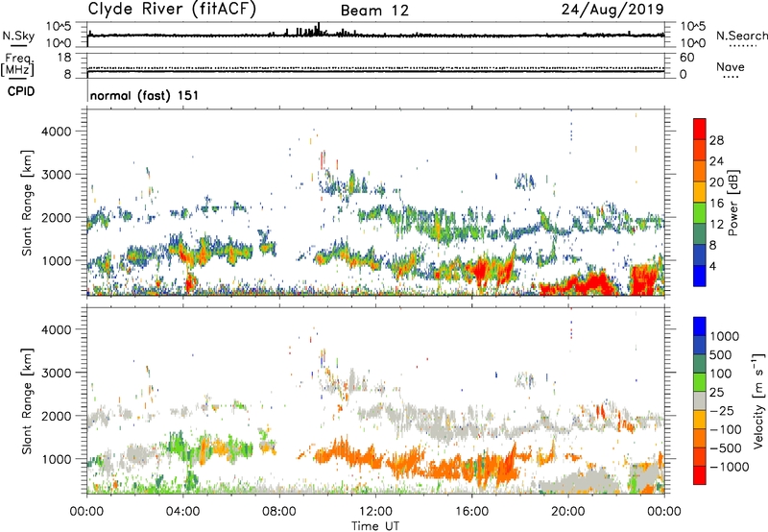The width and height of the screenshot is (768, 532).
Task: Click the yellow band of power colorbar
Action: click(700, 191)
